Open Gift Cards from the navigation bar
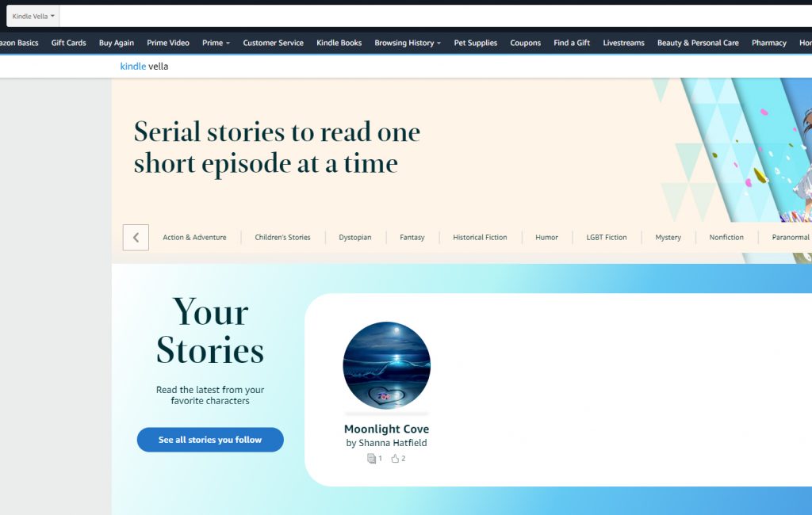Screen dimensions: 812x515 point(68,43)
